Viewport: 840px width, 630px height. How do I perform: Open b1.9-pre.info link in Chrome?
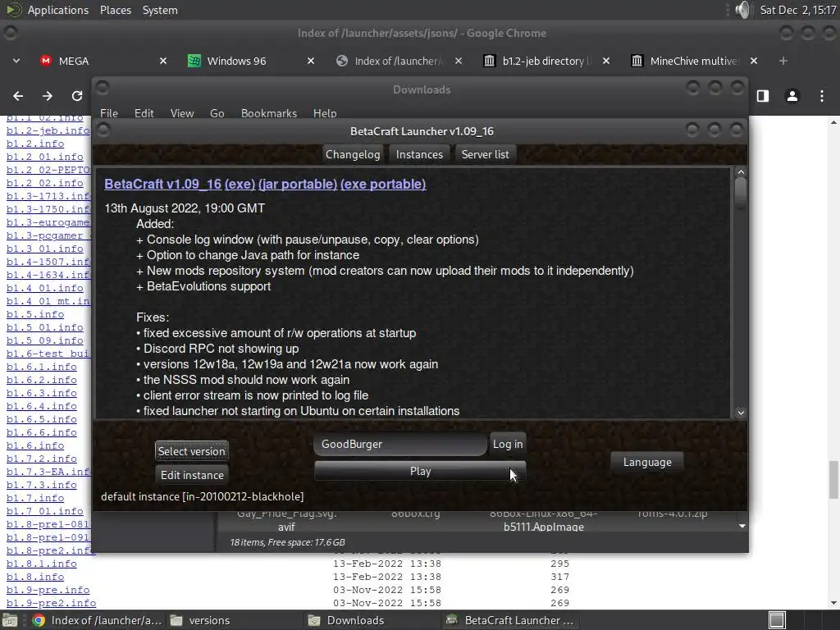[x=48, y=590]
